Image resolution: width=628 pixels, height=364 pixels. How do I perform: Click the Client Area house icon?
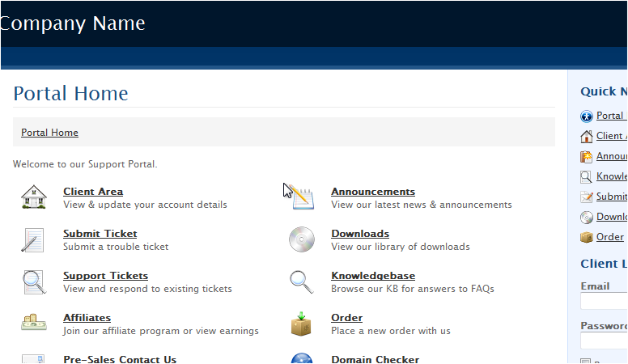pyautogui.click(x=34, y=197)
